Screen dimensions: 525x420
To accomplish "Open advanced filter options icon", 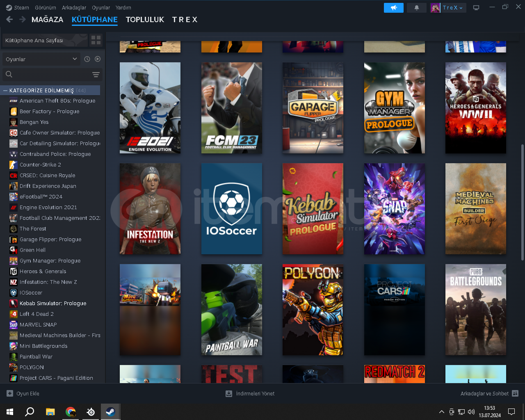I will (x=96, y=74).
